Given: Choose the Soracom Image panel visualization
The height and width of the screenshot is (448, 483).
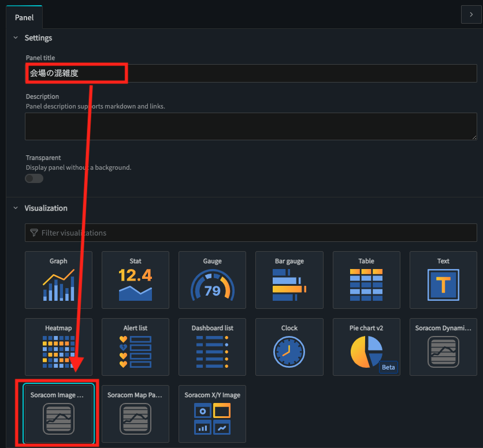Looking at the screenshot, I should point(58,414).
